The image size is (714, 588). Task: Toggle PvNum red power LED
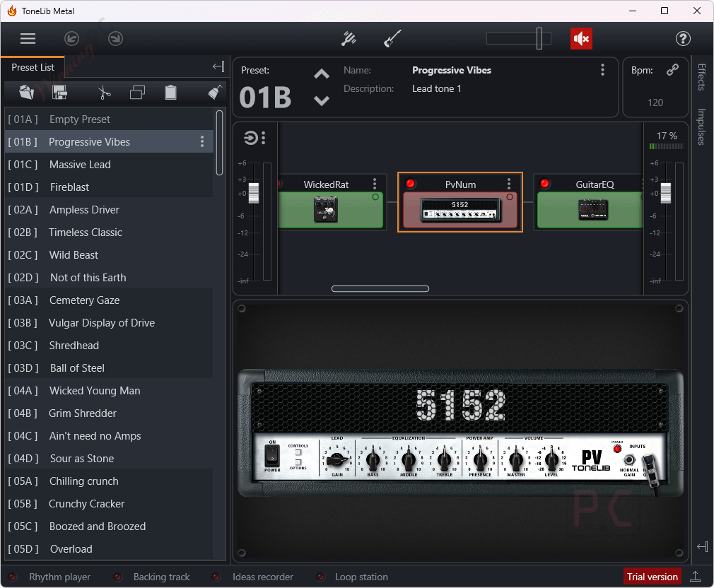(x=410, y=184)
